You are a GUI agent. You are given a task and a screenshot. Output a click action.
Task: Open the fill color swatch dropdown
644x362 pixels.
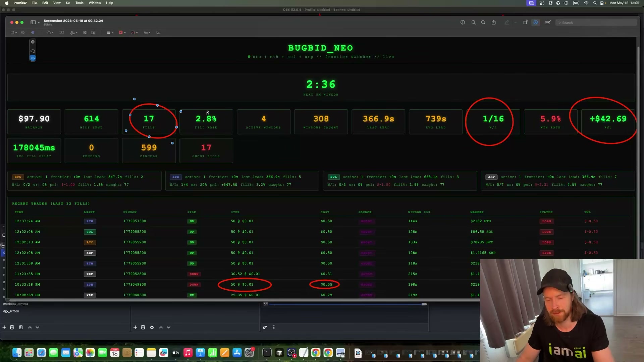(134, 33)
